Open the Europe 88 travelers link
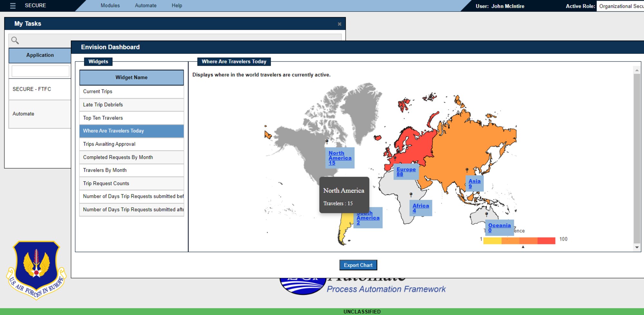644x315 pixels. pos(406,171)
